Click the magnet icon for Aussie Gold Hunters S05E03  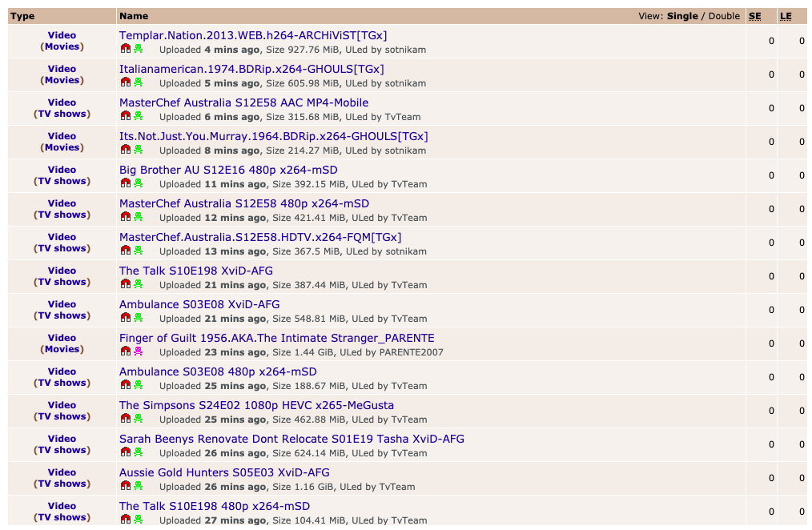pyautogui.click(x=125, y=486)
